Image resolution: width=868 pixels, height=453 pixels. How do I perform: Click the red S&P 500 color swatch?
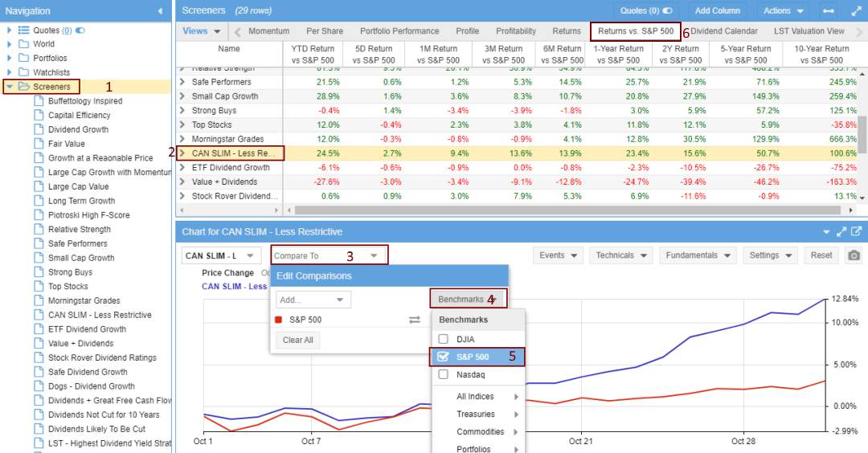[279, 320]
